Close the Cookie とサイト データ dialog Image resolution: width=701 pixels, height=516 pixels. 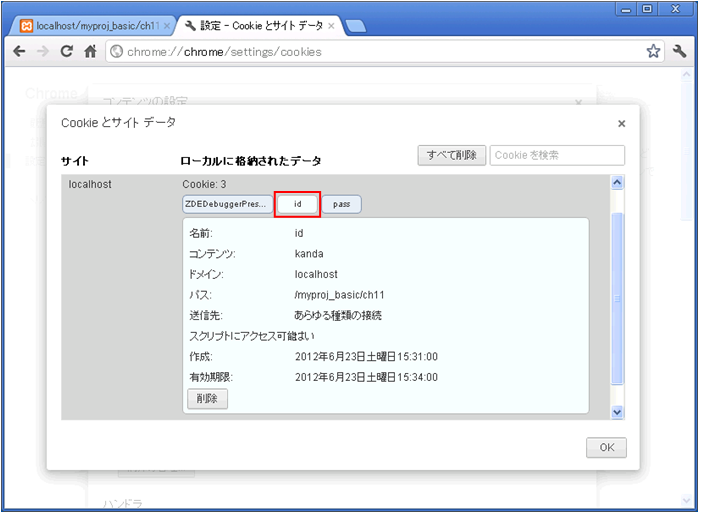[621, 124]
